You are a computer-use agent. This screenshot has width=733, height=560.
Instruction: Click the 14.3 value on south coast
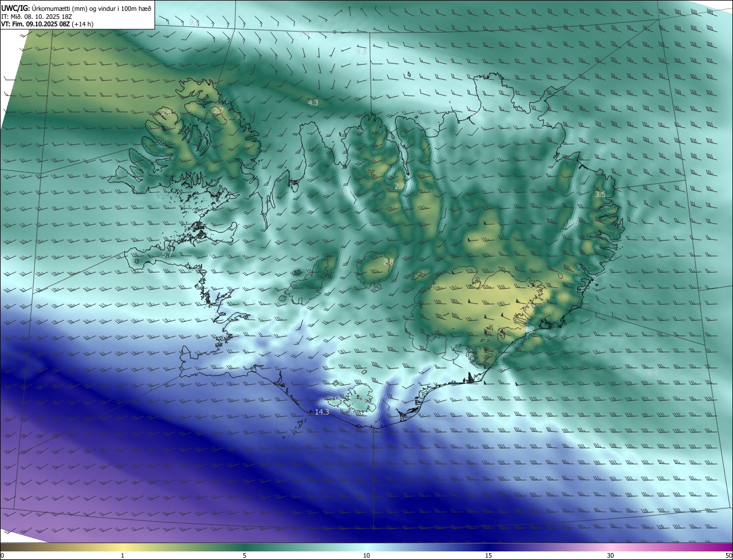[x=322, y=412]
